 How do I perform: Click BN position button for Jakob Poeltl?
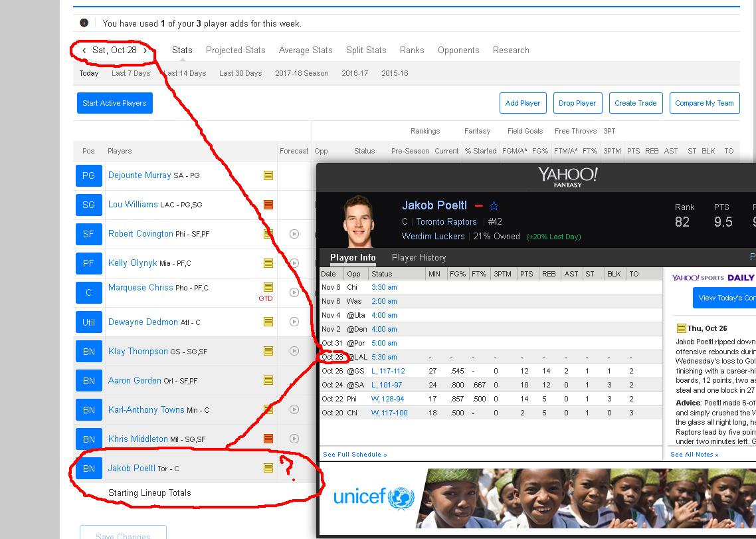89,468
